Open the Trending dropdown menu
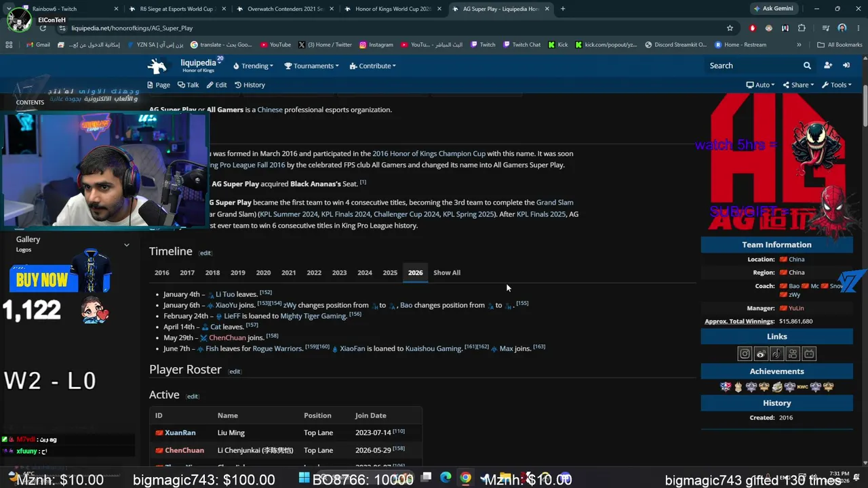 (253, 66)
